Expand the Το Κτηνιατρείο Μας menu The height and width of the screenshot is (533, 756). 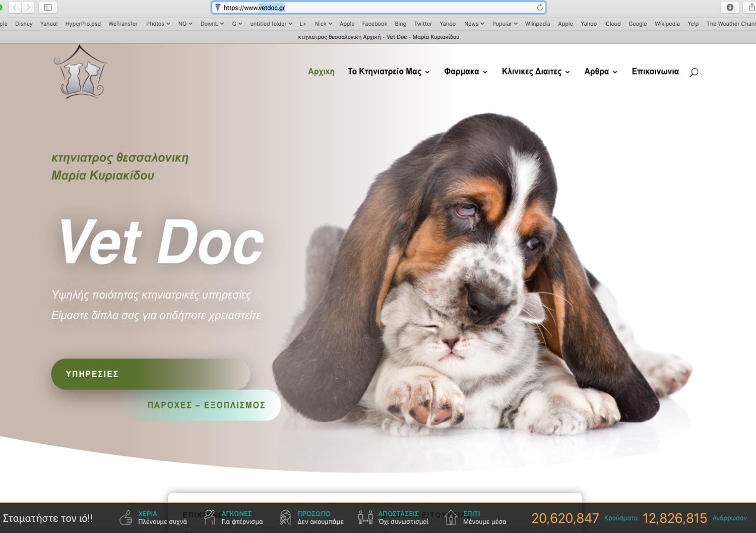[388, 72]
